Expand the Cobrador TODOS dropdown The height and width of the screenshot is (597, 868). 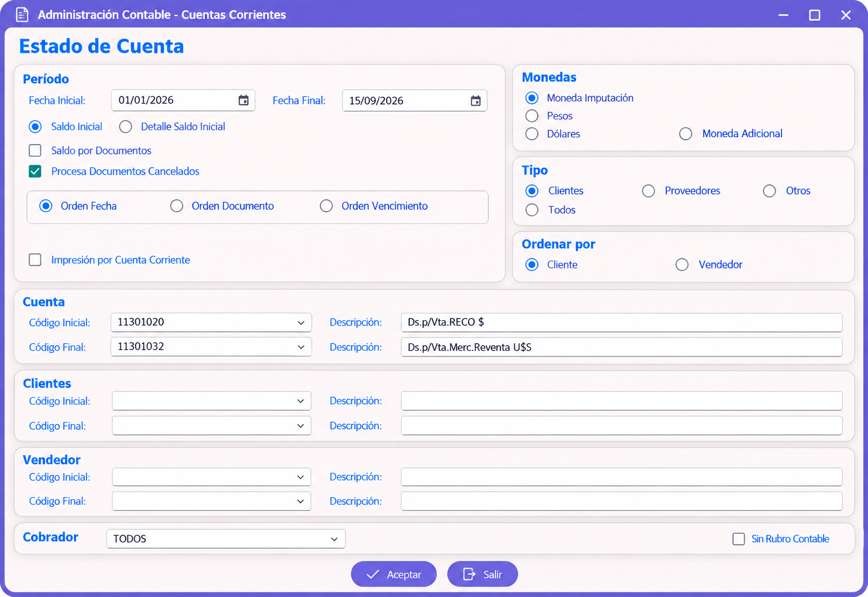[x=334, y=539]
